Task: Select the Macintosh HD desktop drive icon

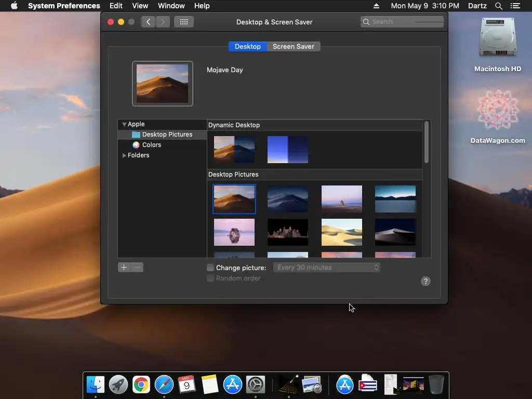Action: point(497,37)
